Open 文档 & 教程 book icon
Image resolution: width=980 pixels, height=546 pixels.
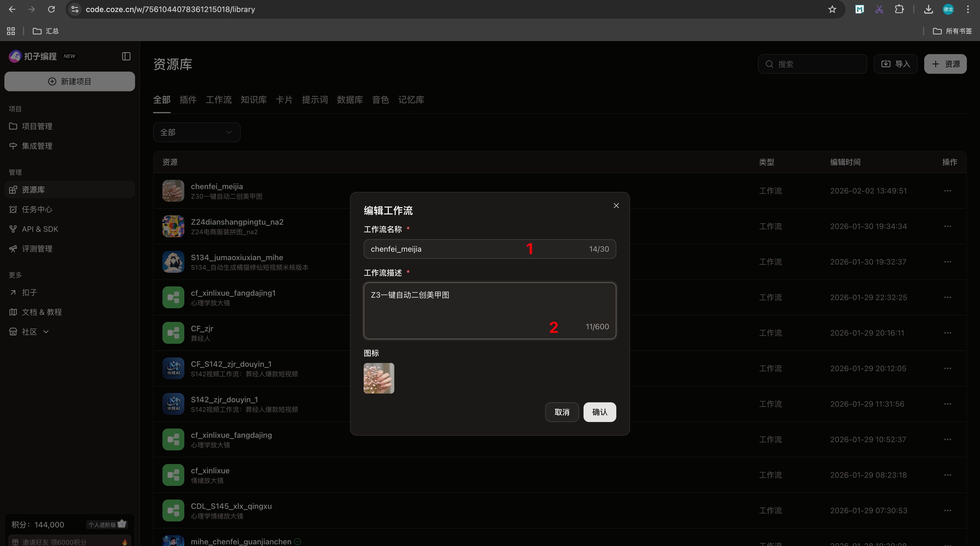[x=13, y=312]
